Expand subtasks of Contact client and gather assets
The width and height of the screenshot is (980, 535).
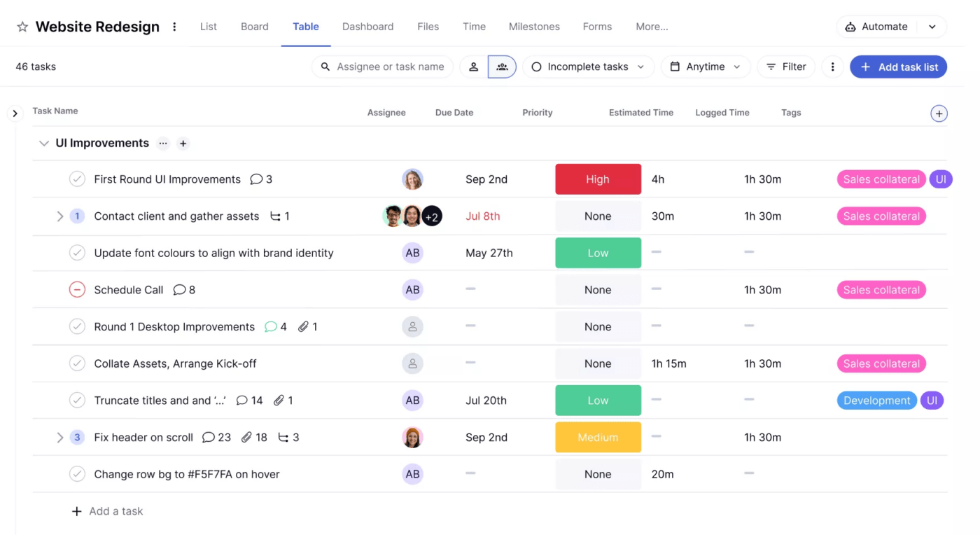[60, 216]
